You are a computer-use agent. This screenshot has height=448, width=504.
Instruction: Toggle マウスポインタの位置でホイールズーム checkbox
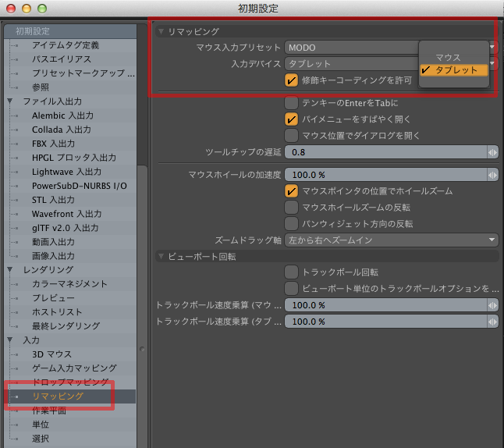pyautogui.click(x=291, y=191)
